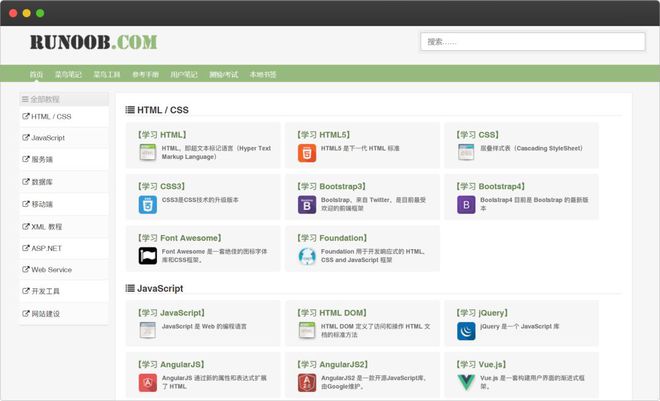Open the 【学习 CSS】 title link
The width and height of the screenshot is (660, 401).
[478, 135]
